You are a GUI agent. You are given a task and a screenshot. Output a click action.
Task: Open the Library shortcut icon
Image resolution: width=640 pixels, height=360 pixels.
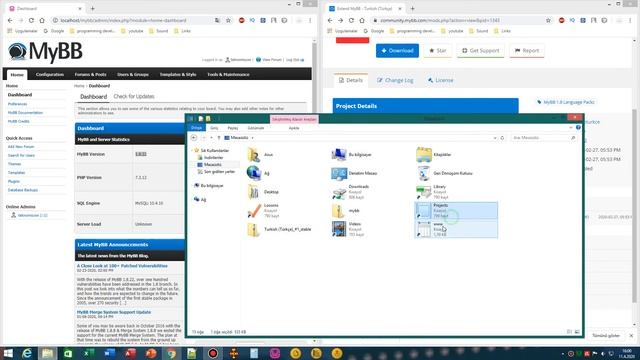click(423, 192)
